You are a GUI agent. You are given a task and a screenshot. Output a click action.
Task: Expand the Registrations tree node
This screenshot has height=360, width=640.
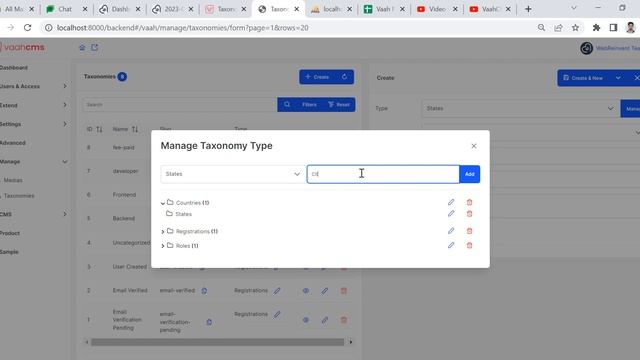coord(163,231)
